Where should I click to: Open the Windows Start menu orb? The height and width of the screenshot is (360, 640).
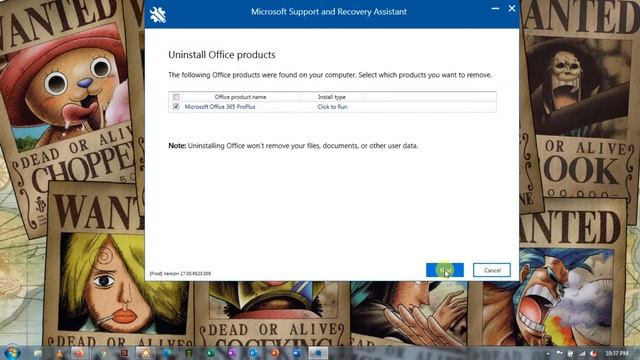(12, 352)
